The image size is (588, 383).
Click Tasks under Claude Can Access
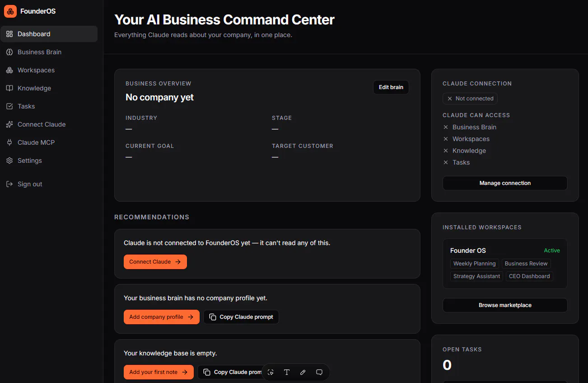[461, 162]
